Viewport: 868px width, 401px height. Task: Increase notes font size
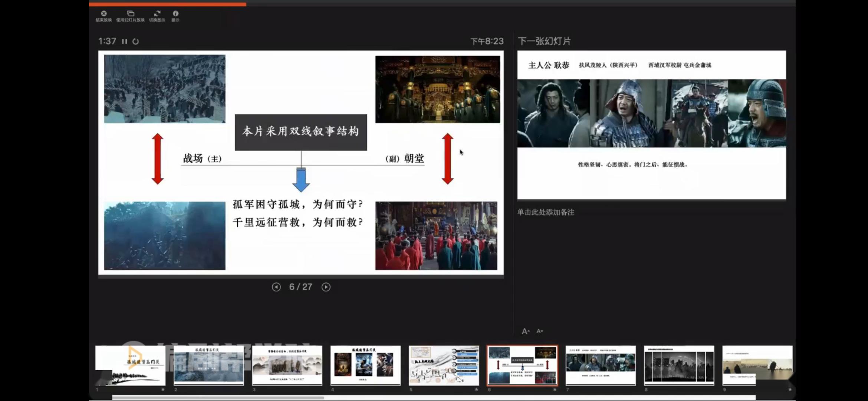click(x=526, y=331)
